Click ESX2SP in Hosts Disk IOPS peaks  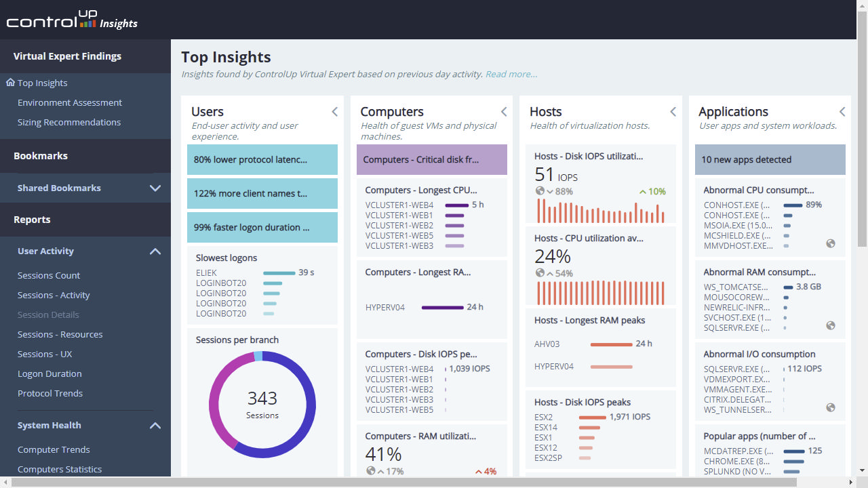(x=548, y=458)
